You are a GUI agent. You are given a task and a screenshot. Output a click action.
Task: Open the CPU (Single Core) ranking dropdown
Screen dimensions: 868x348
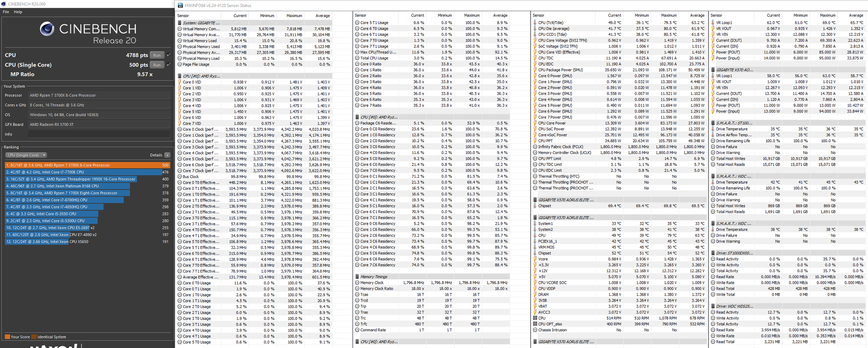click(26, 155)
